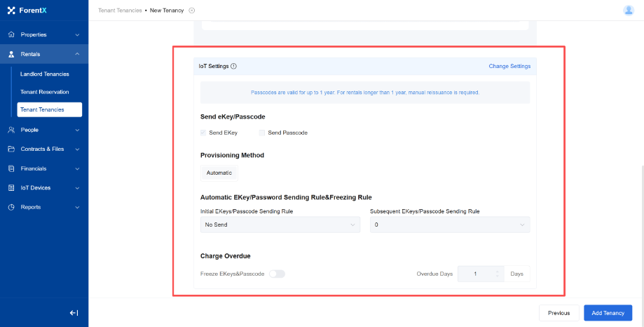Open the Tenant Reservation menu item
Screen dimensions: 644x327
click(45, 92)
